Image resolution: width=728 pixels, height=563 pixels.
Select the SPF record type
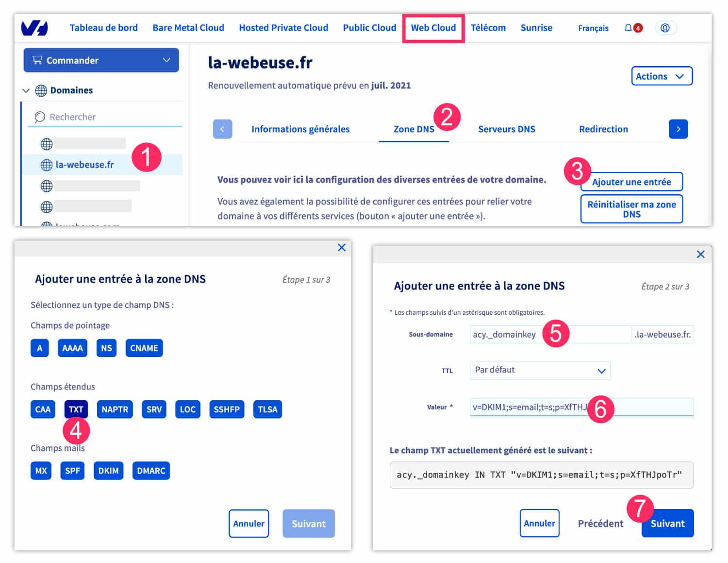[x=72, y=471]
